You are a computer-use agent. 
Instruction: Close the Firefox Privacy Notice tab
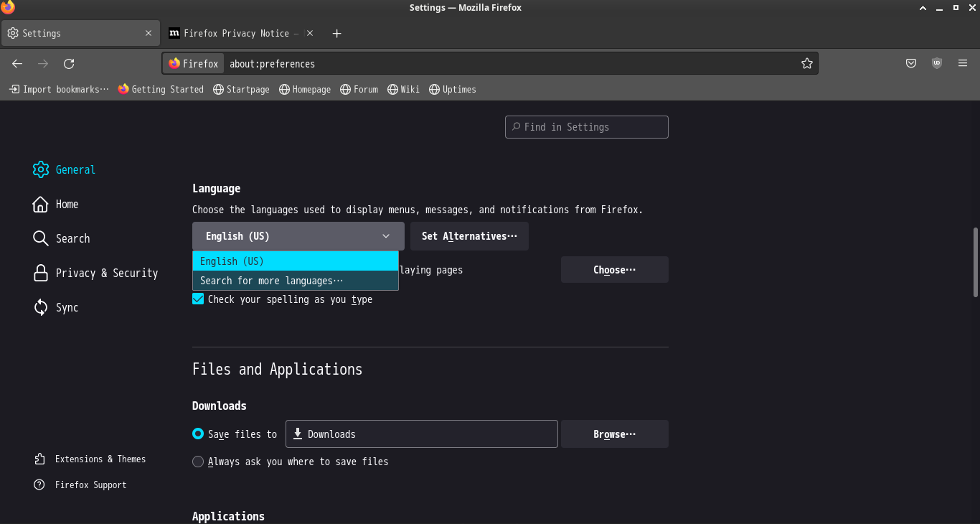click(x=310, y=33)
